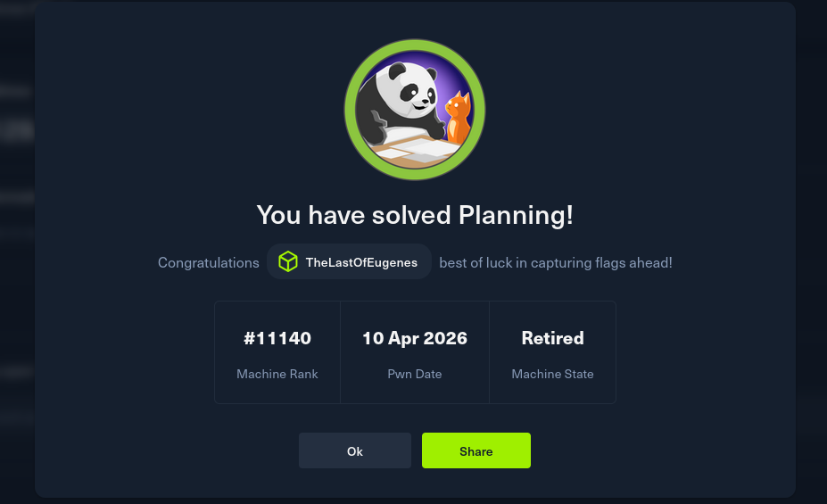Image resolution: width=827 pixels, height=504 pixels.
Task: Click the green ring around the machine avatar
Action: tap(415, 46)
